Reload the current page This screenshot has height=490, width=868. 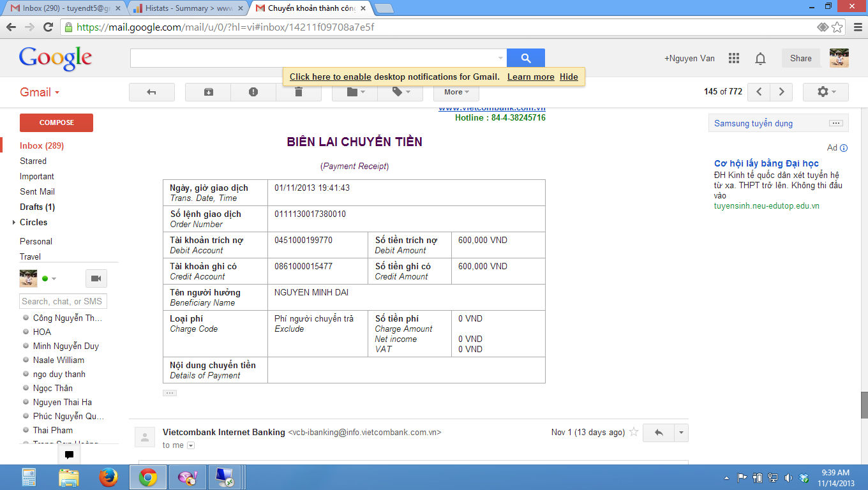(x=48, y=27)
